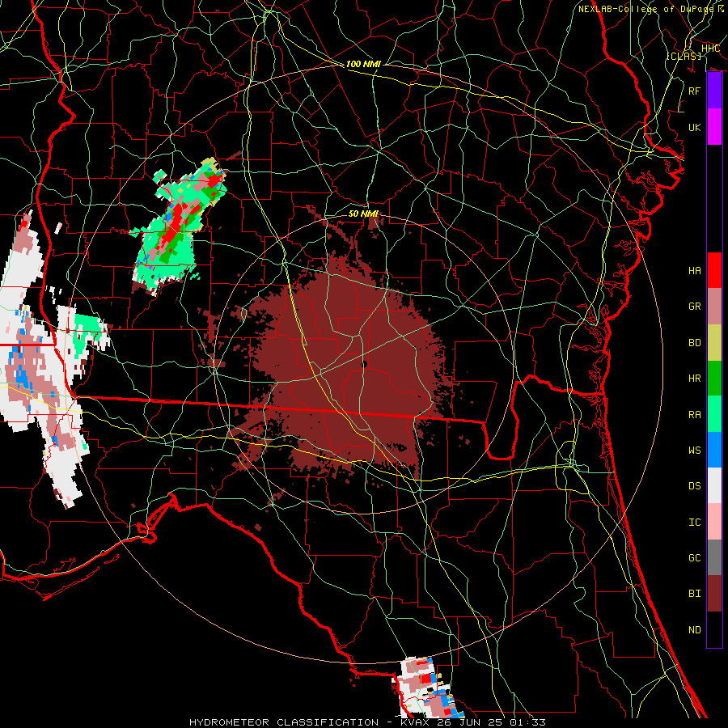This screenshot has width=728, height=728.
Task: Click the DS white legend swatch
Action: [x=714, y=485]
